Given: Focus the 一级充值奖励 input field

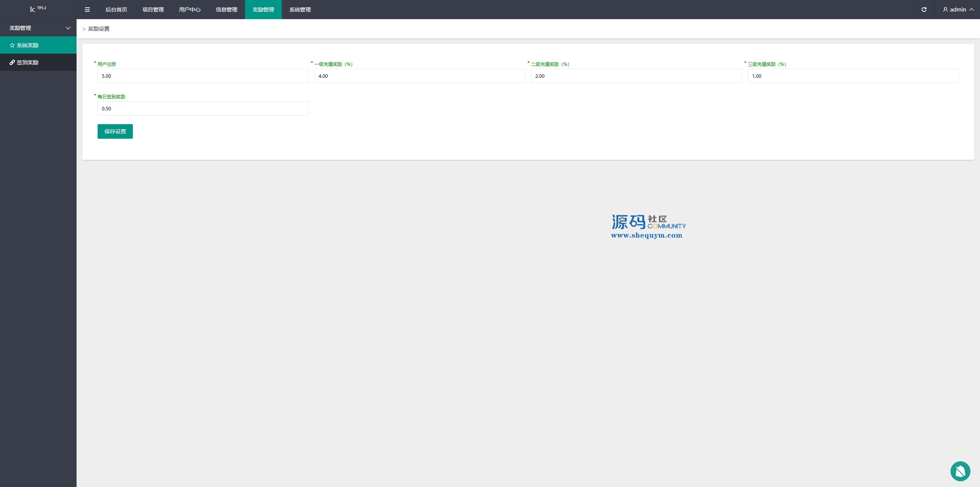Looking at the screenshot, I should click(x=419, y=76).
